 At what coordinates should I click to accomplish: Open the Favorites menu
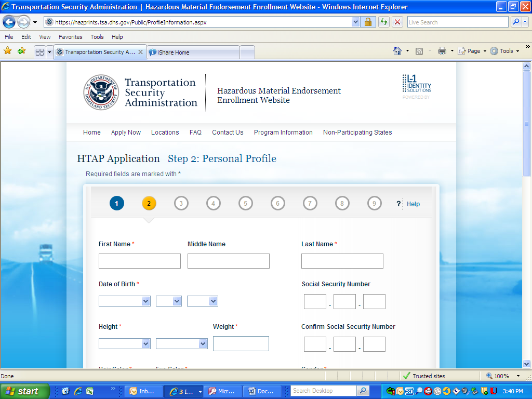(71, 37)
